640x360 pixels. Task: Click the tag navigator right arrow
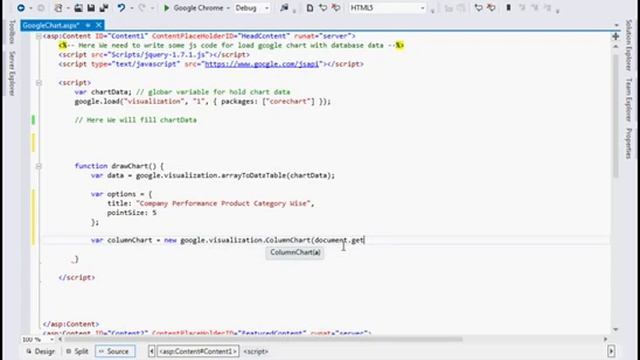pyautogui.click(x=611, y=351)
